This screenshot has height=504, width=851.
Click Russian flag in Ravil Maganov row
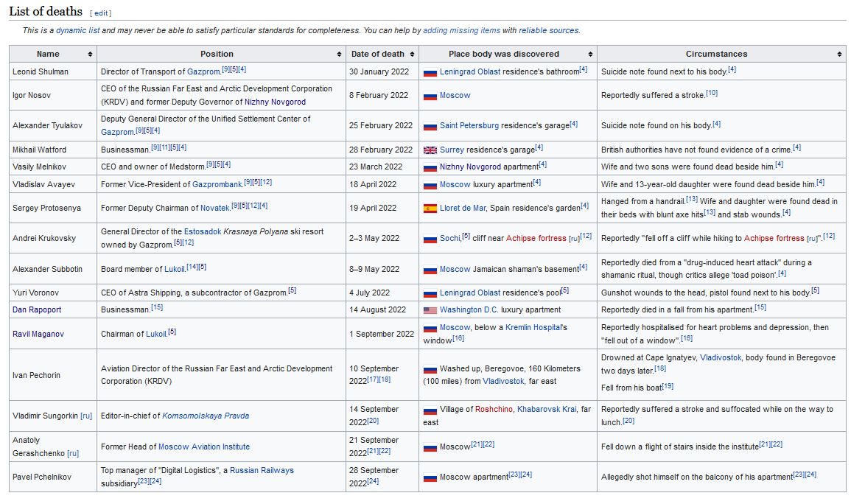[x=430, y=328]
